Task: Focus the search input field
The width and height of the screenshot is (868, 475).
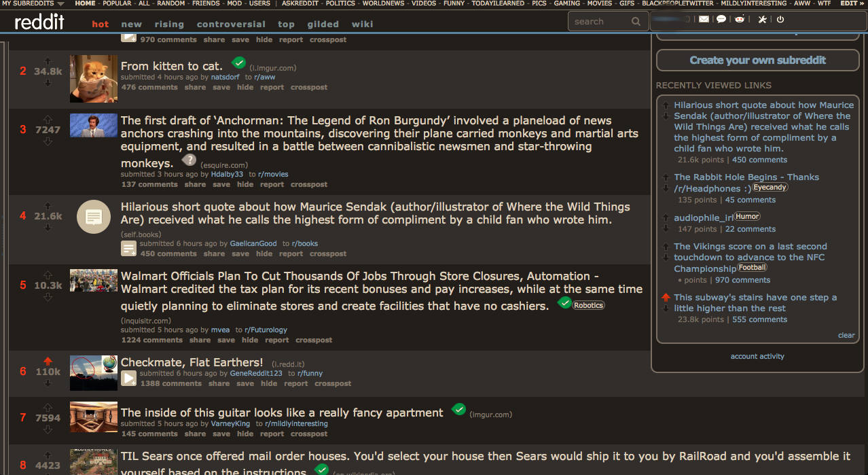Action: [600, 22]
